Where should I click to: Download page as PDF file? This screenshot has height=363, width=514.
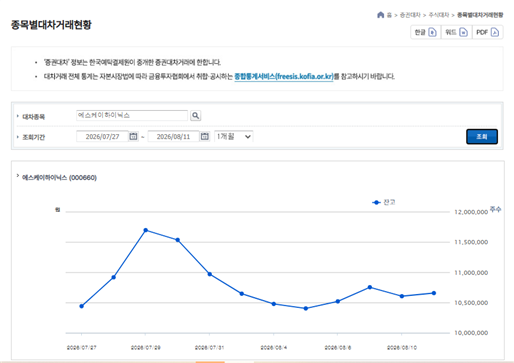tap(487, 32)
